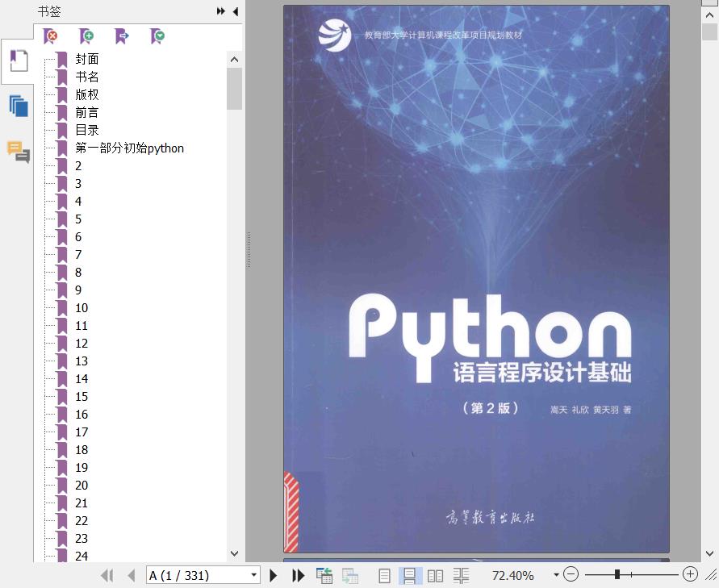Click the Python book cover page
This screenshot has width=719, height=588.
click(x=476, y=279)
